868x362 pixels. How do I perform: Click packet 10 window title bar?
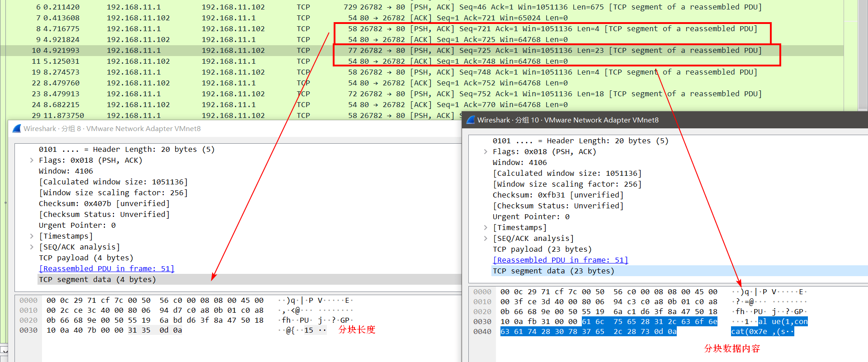pos(665,120)
